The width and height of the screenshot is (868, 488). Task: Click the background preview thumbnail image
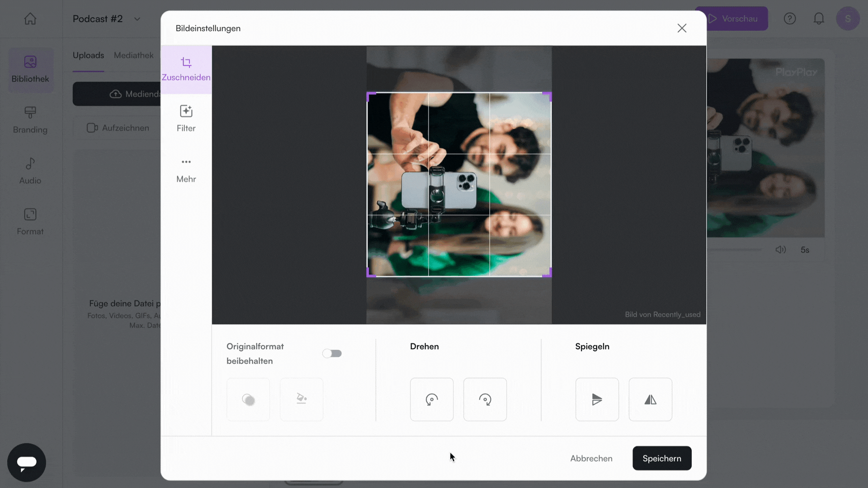(766, 148)
